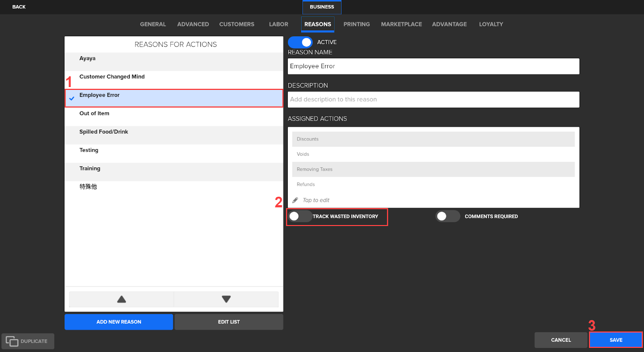Turn on Comments Required toggle
The image size is (644, 352).
[x=447, y=216]
